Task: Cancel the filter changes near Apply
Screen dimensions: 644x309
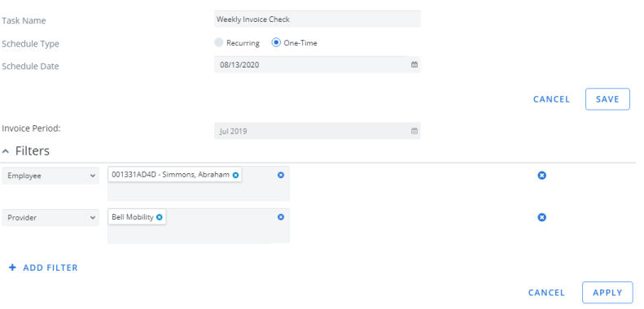Action: coord(546,293)
